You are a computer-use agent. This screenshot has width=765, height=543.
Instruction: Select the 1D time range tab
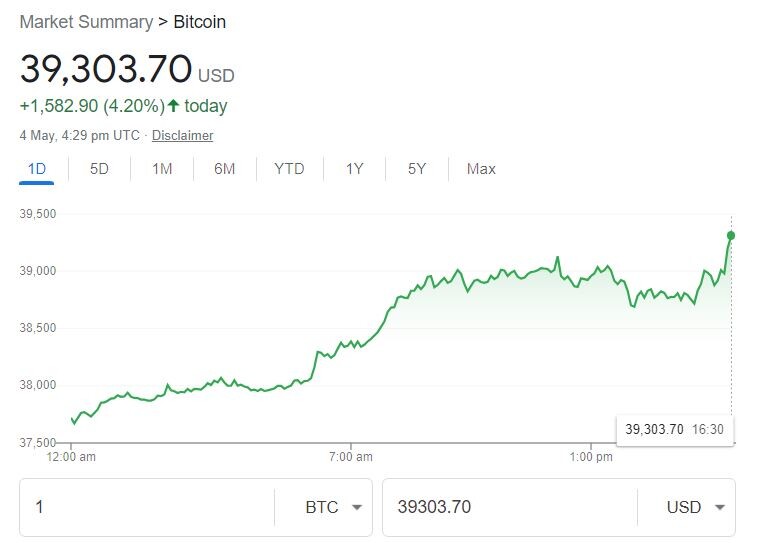tap(37, 169)
